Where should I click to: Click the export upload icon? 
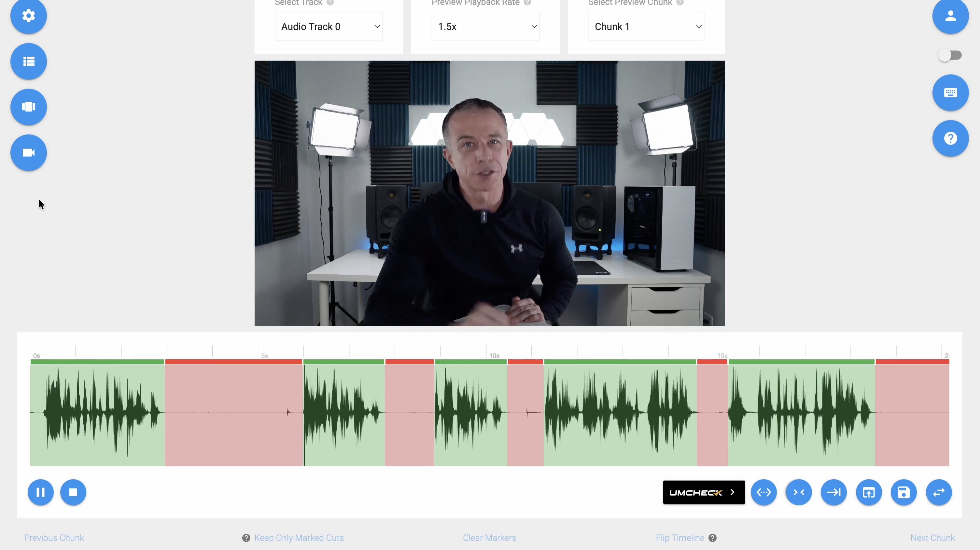tap(869, 492)
